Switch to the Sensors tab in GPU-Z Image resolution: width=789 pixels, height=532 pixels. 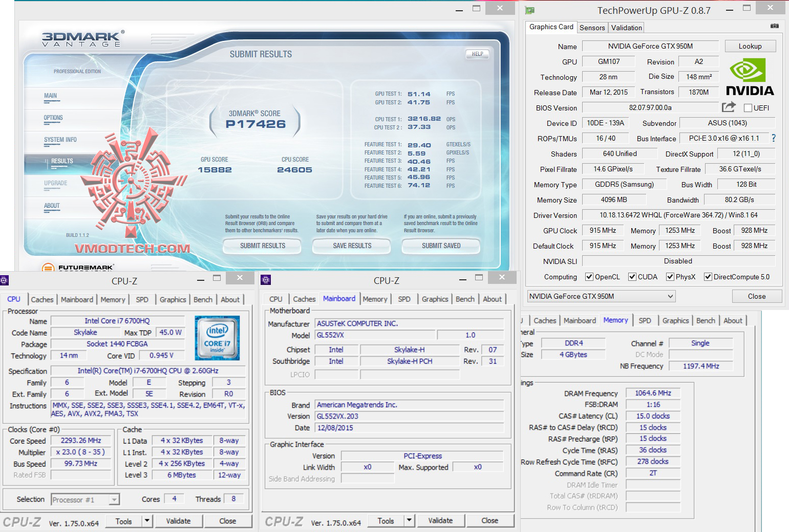click(x=592, y=28)
